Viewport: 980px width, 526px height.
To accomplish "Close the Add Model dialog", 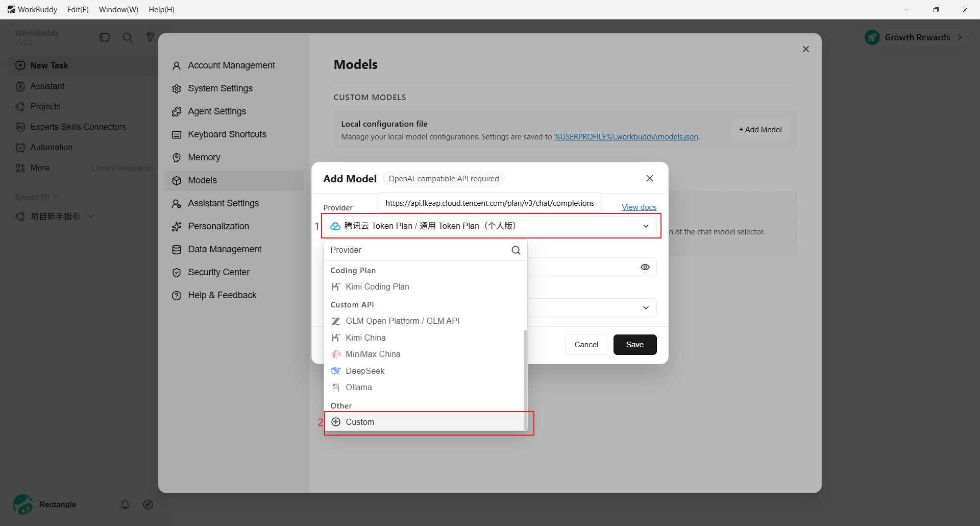I will pos(650,178).
